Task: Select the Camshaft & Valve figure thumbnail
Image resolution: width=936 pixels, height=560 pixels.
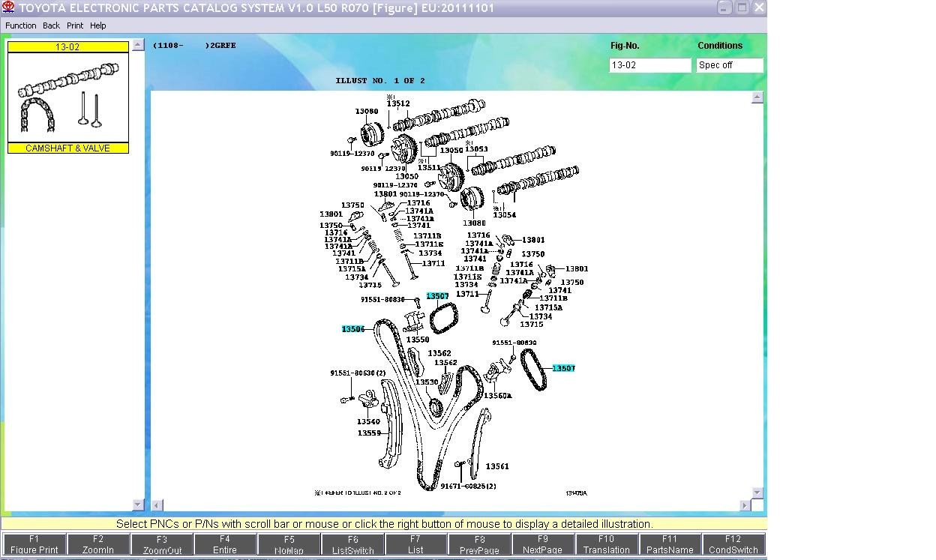Action: click(68, 97)
